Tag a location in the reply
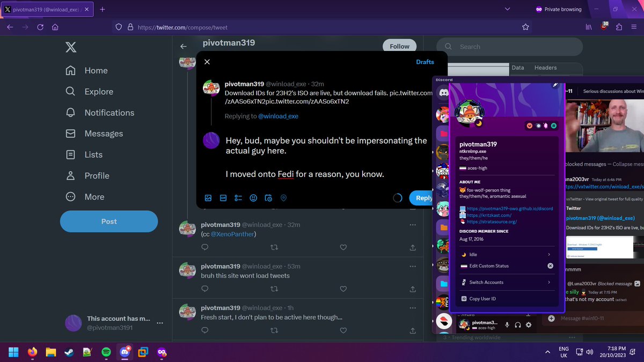 [x=284, y=198]
